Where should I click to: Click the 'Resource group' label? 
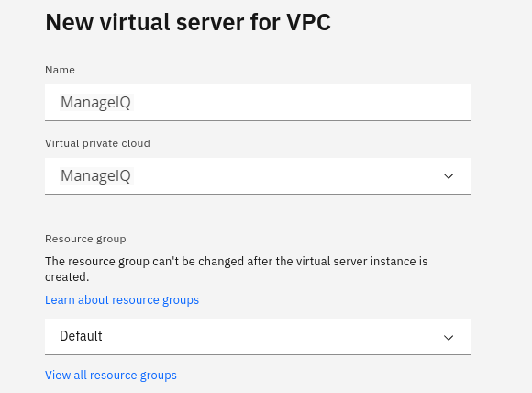pyautogui.click(x=85, y=239)
